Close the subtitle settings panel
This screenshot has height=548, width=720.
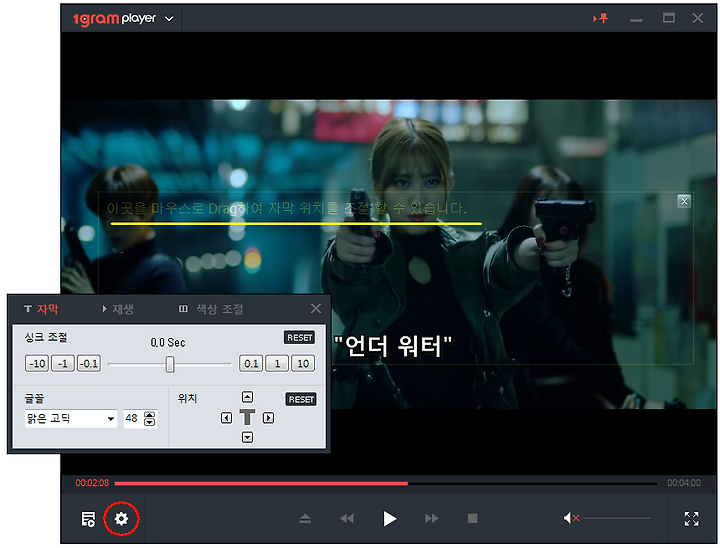click(x=316, y=308)
